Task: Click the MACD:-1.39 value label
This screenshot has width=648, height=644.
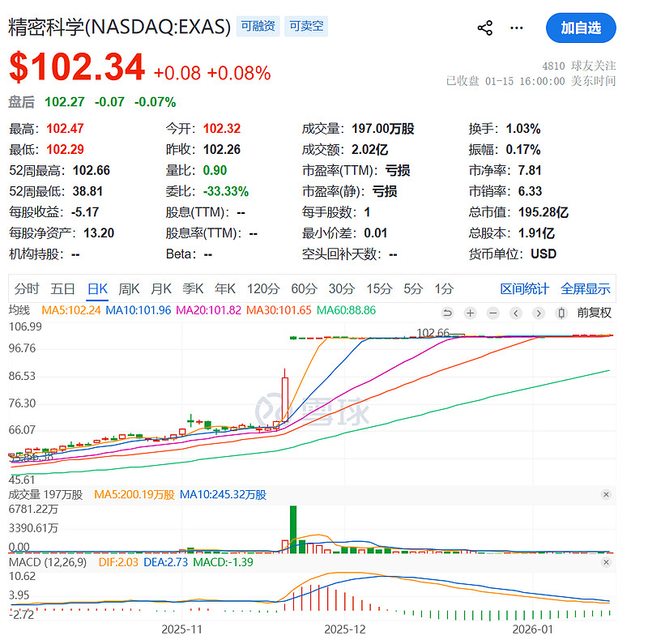Action: tap(223, 562)
